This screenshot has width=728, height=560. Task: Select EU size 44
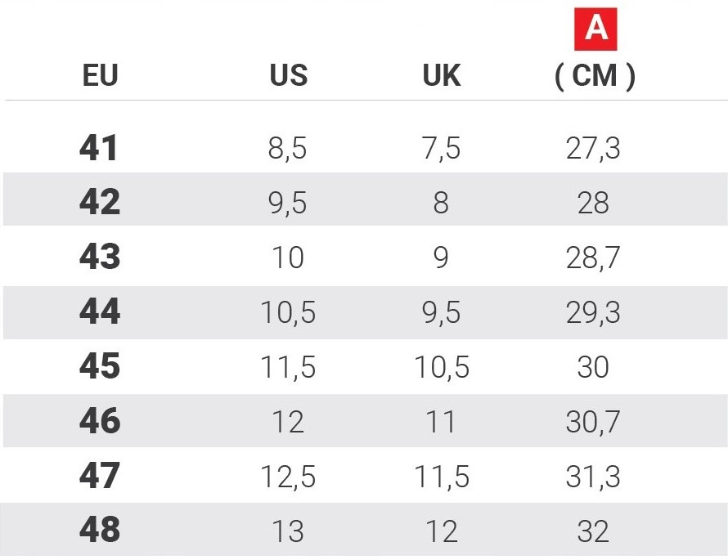(100, 311)
